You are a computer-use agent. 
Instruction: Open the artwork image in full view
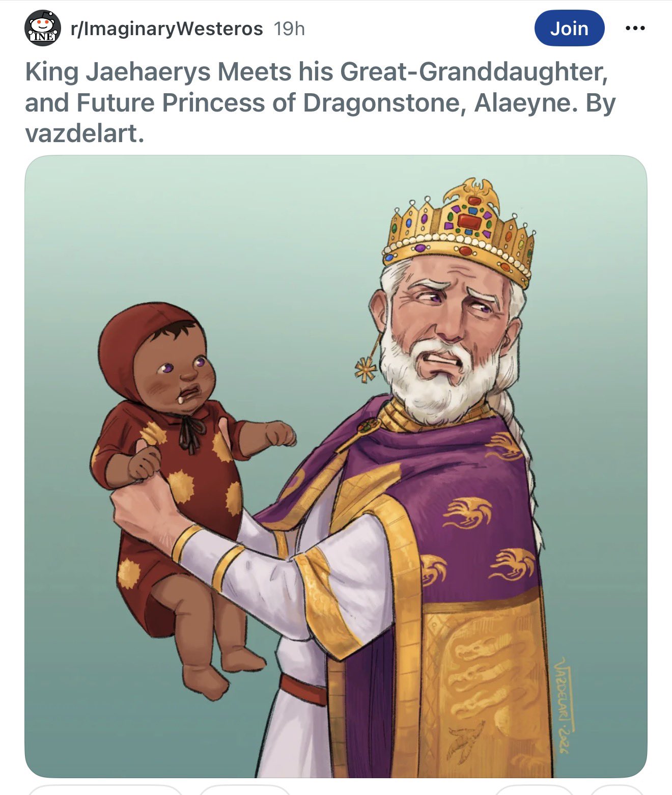pyautogui.click(x=336, y=466)
